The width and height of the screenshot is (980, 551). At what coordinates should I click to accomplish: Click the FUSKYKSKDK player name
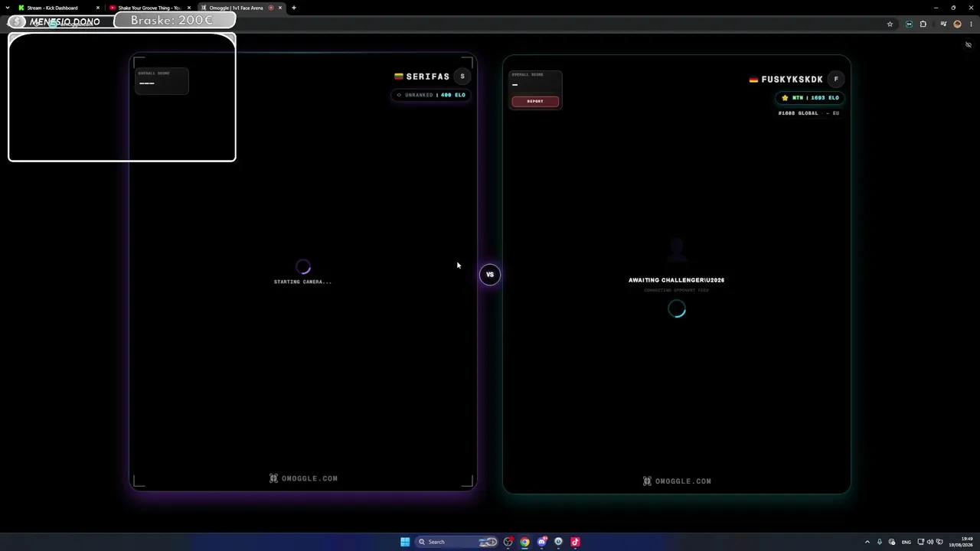click(792, 80)
